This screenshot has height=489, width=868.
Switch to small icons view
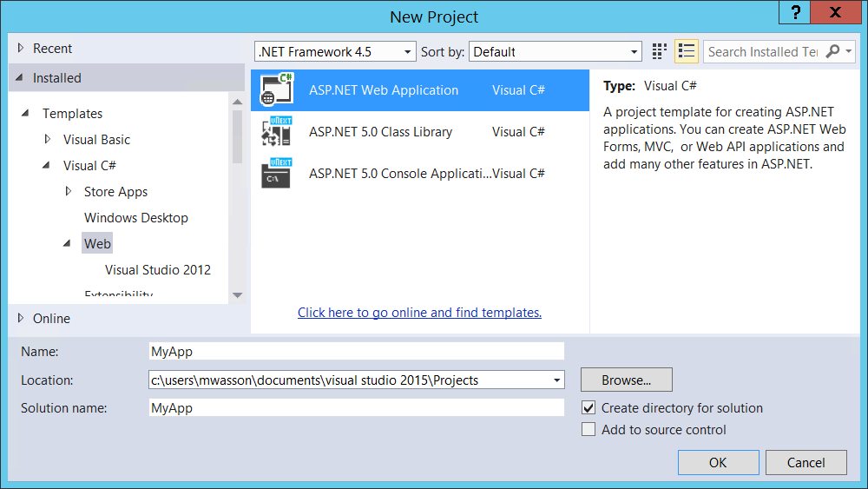click(x=659, y=51)
